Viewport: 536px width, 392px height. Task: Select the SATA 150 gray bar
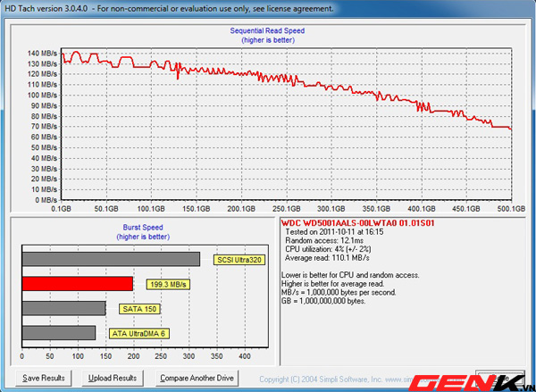point(64,309)
